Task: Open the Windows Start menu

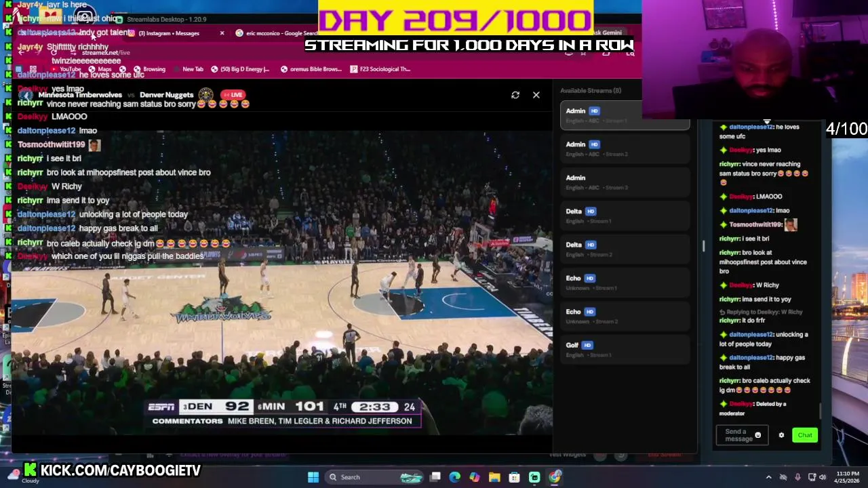Action: click(313, 477)
